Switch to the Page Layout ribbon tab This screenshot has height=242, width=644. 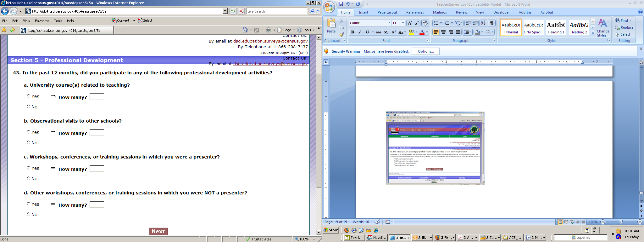coord(387,12)
